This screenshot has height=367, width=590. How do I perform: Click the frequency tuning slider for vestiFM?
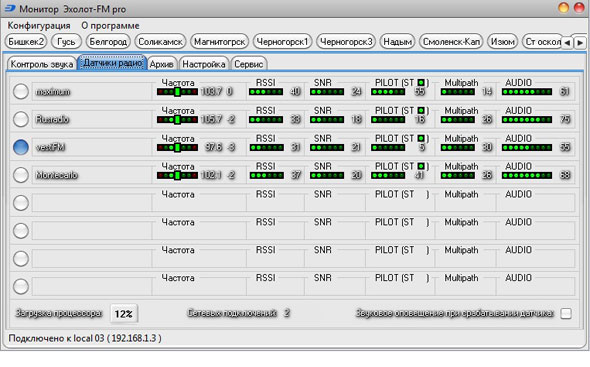pyautogui.click(x=177, y=148)
